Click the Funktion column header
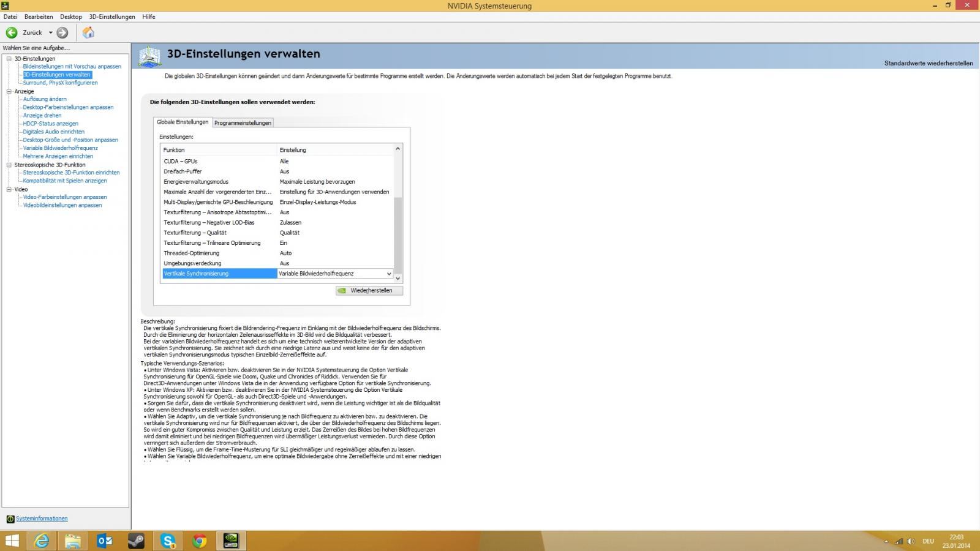Image resolution: width=980 pixels, height=551 pixels. 219,150
